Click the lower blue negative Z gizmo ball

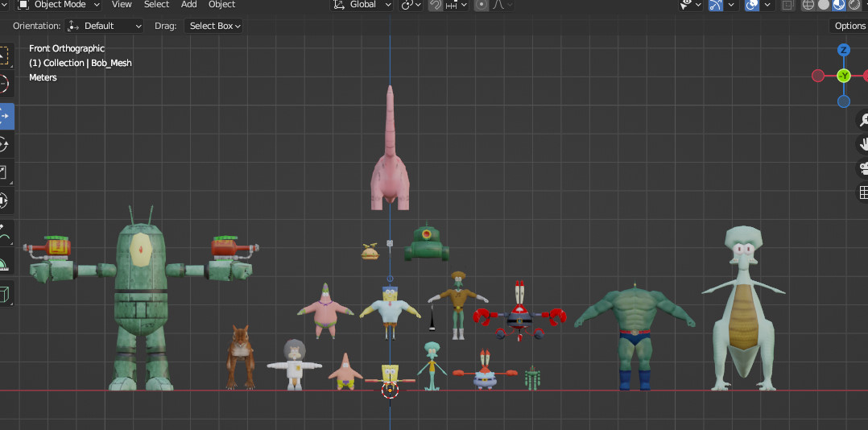844,101
